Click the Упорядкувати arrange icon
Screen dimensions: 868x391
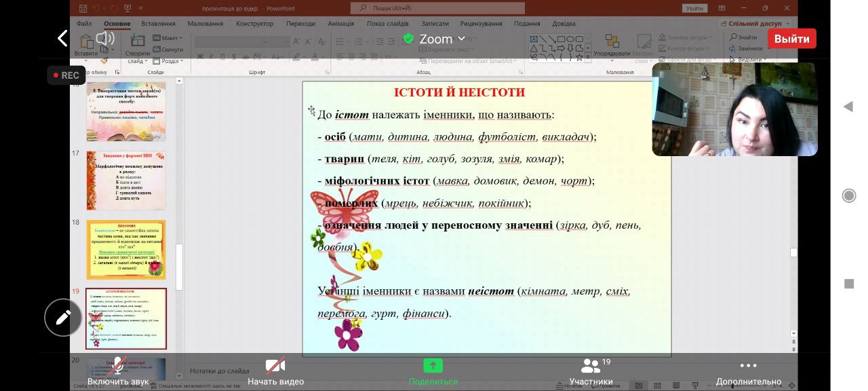(x=612, y=42)
